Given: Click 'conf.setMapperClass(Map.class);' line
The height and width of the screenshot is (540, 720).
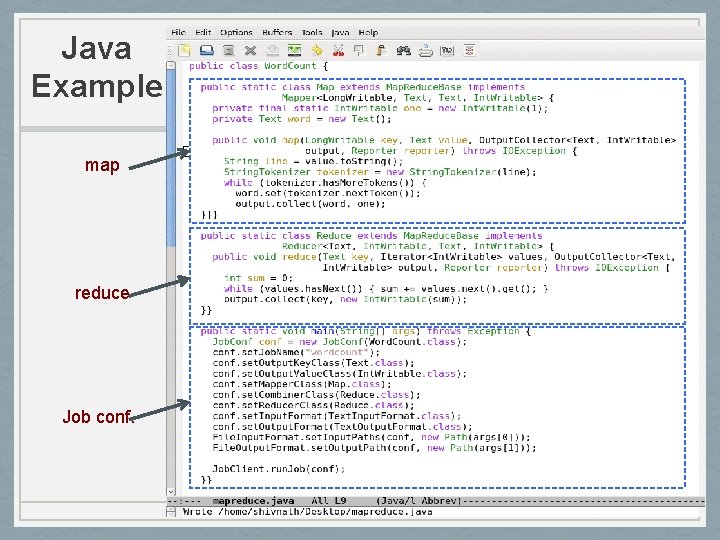Looking at the screenshot, I should point(302,384).
